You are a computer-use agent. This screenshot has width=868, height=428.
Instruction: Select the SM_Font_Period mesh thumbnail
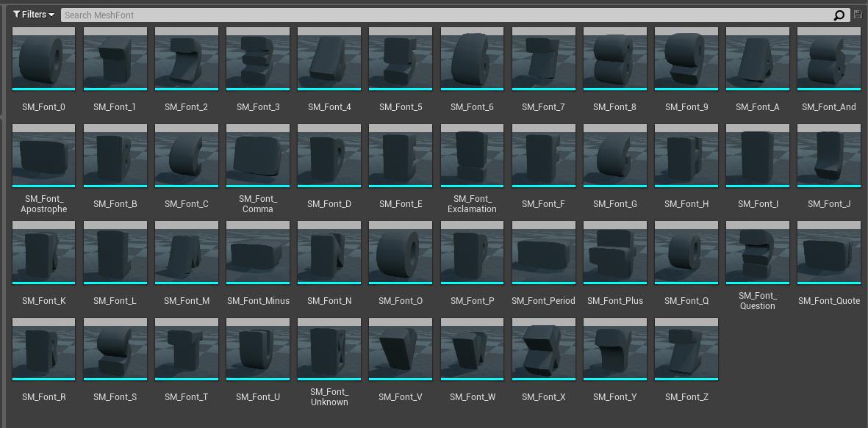544,253
